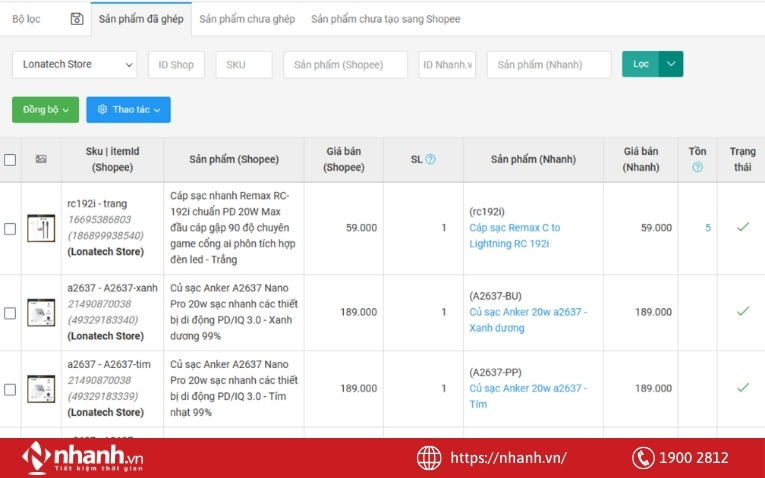Focus the SKU input field
765x478 pixels.
click(244, 64)
